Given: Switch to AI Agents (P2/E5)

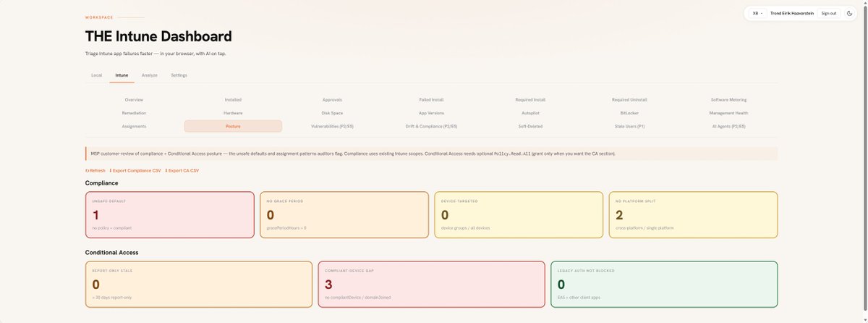Looking at the screenshot, I should pos(728,126).
